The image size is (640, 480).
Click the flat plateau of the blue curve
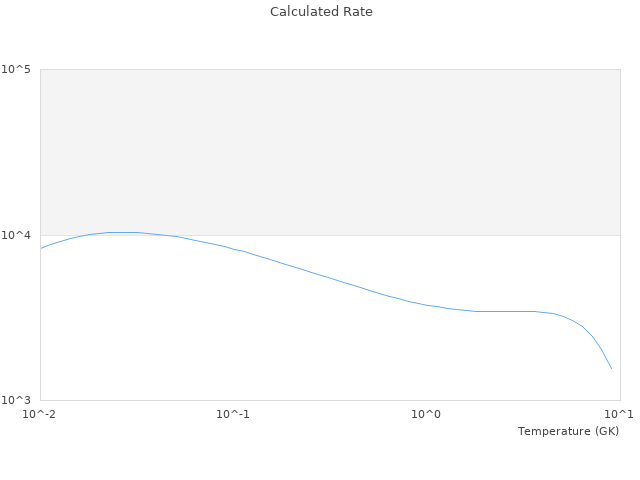(x=500, y=311)
